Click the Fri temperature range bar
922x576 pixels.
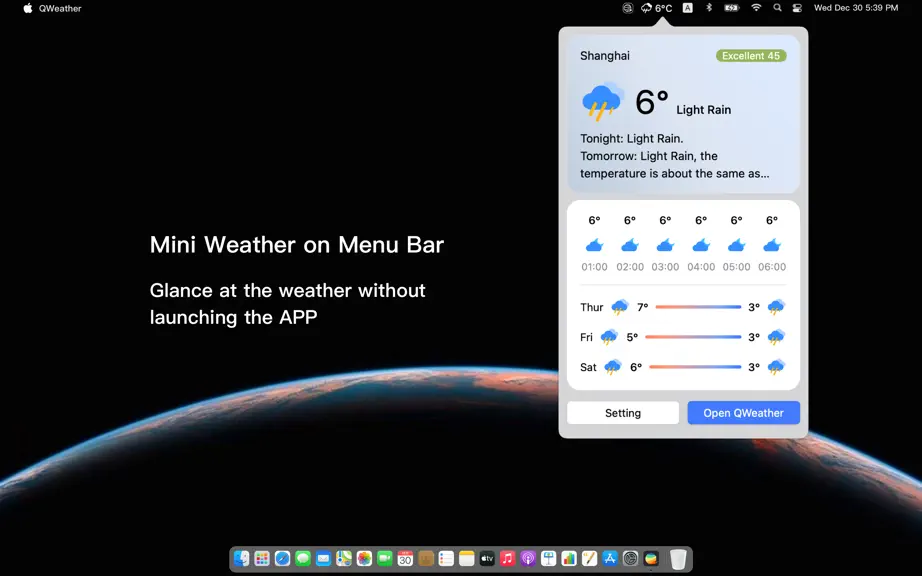(693, 337)
